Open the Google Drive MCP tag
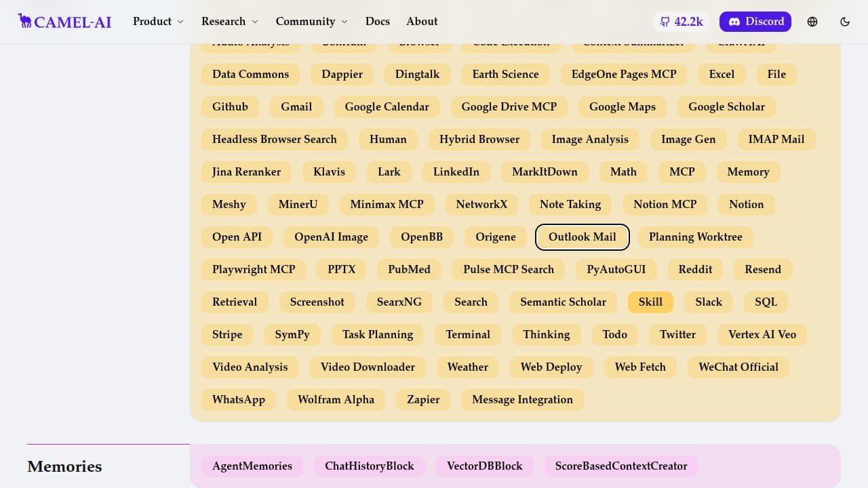Viewport: 868px width, 488px height. (x=509, y=107)
